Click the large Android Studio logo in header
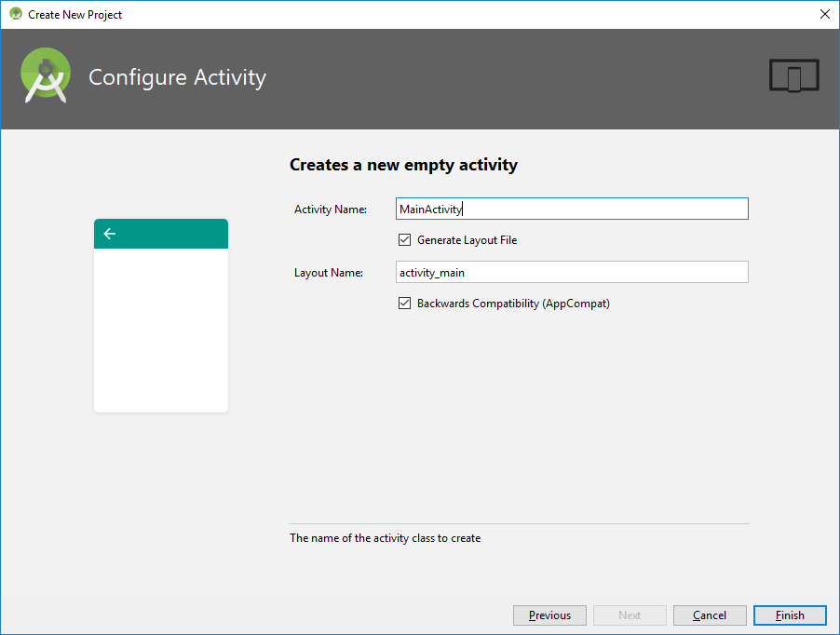This screenshot has height=635, width=840. click(46, 75)
